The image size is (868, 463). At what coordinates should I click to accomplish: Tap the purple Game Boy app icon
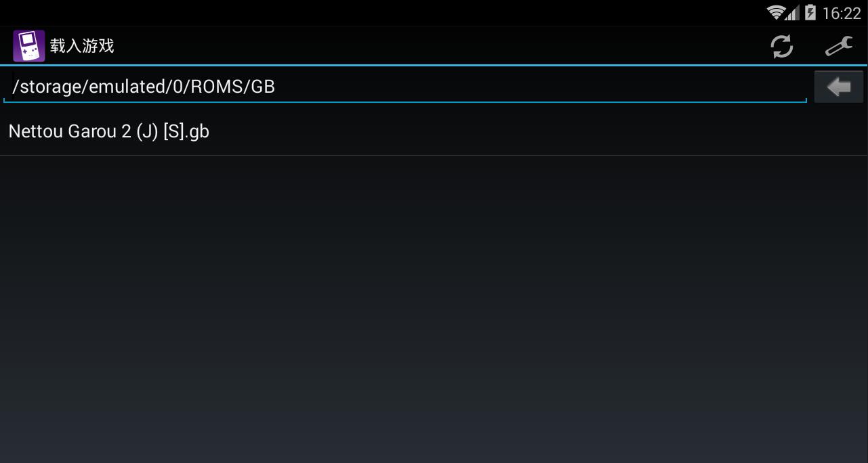(x=28, y=46)
